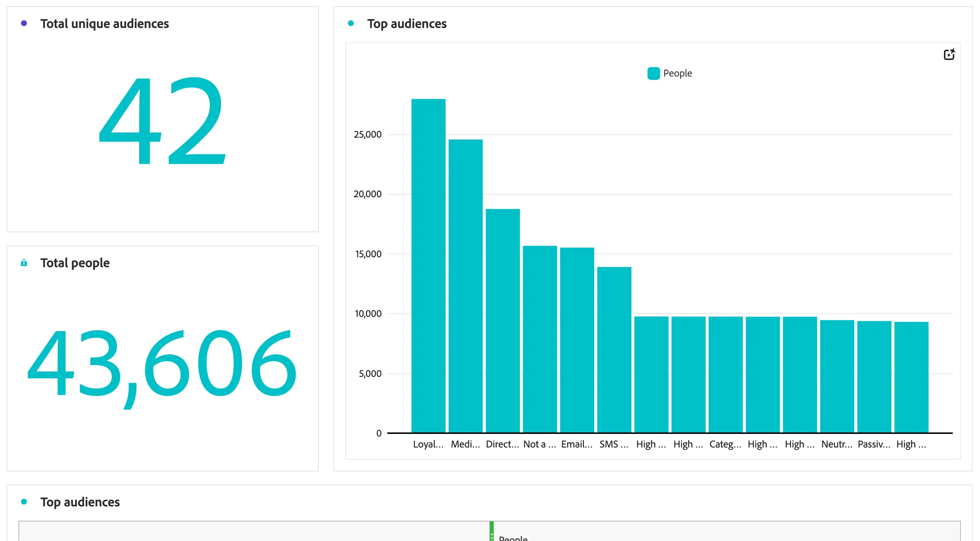Click the teal dot beside lower Top audiences

(x=24, y=502)
